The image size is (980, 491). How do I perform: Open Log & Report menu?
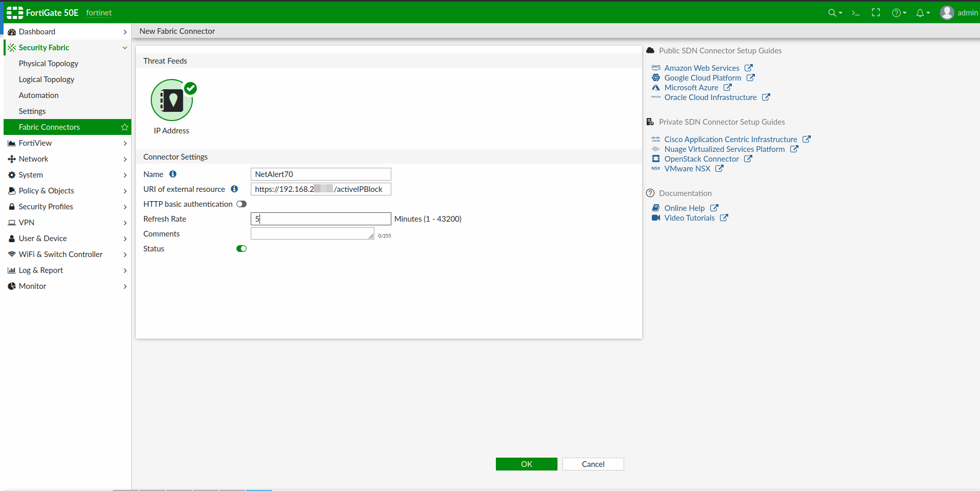point(67,270)
